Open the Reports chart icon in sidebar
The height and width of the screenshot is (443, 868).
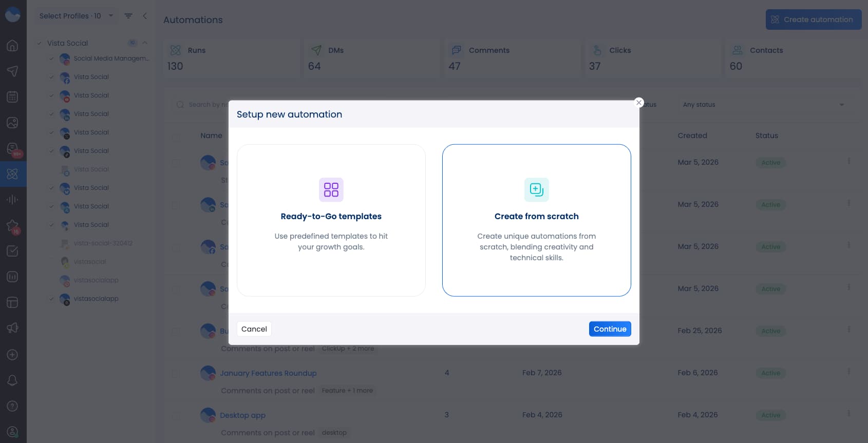coord(12,277)
